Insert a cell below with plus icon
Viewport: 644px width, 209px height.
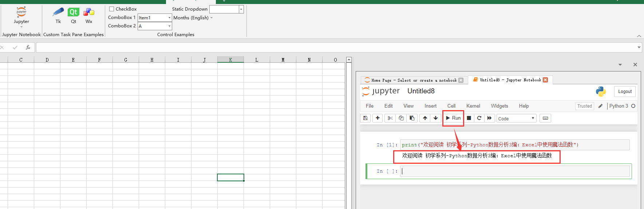pyautogui.click(x=378, y=118)
